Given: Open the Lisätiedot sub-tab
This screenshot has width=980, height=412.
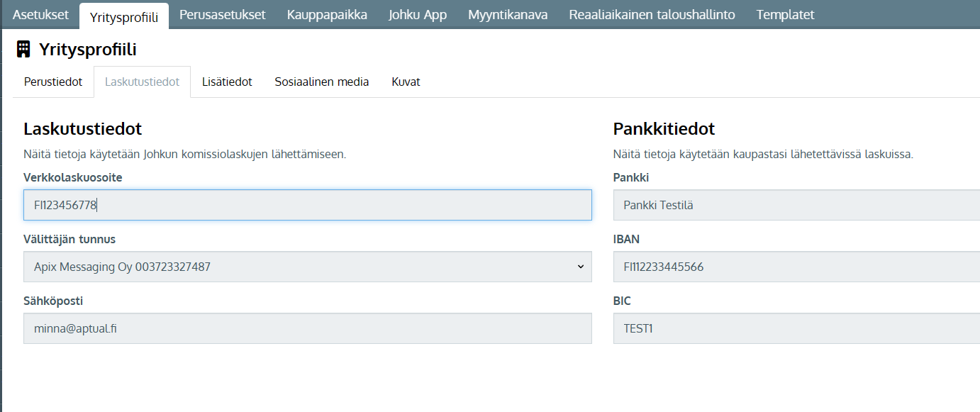Looking at the screenshot, I should pyautogui.click(x=227, y=82).
